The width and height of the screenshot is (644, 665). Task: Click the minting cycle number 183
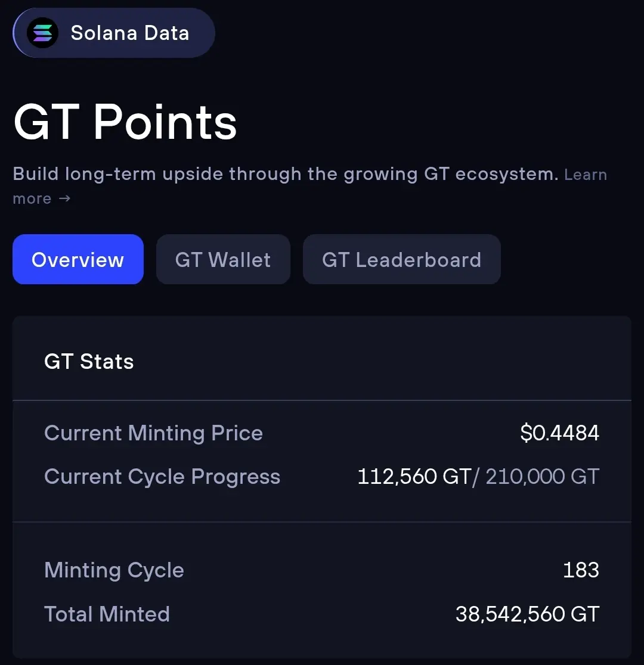tap(581, 570)
